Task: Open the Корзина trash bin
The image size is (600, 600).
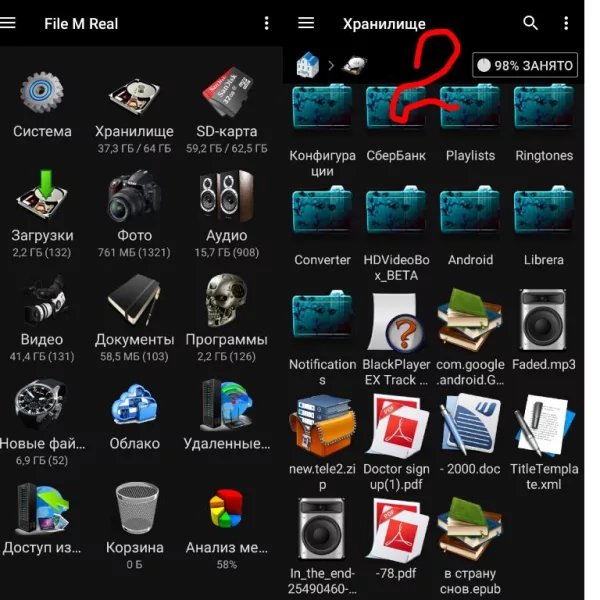Action: coord(137,508)
